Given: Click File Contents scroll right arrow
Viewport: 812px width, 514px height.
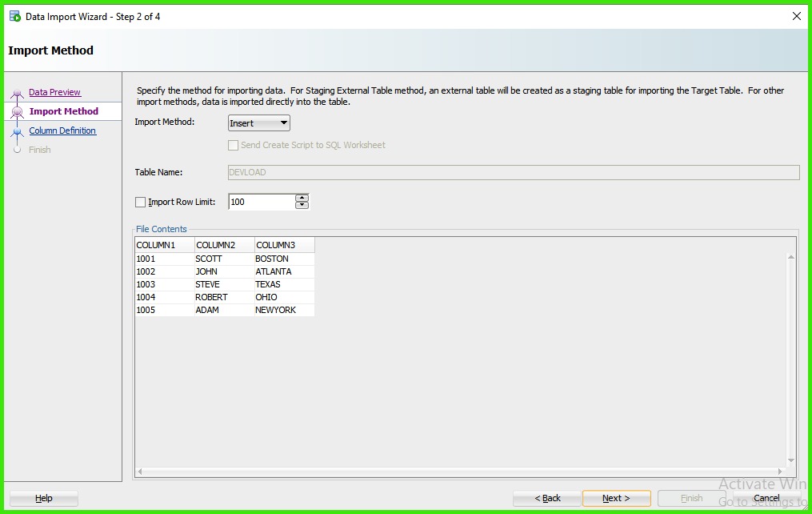Looking at the screenshot, I should click(781, 472).
